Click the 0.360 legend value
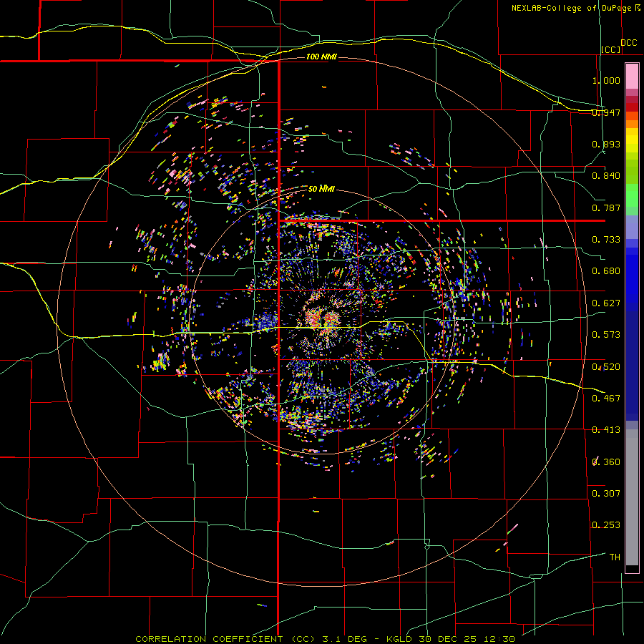 (606, 462)
